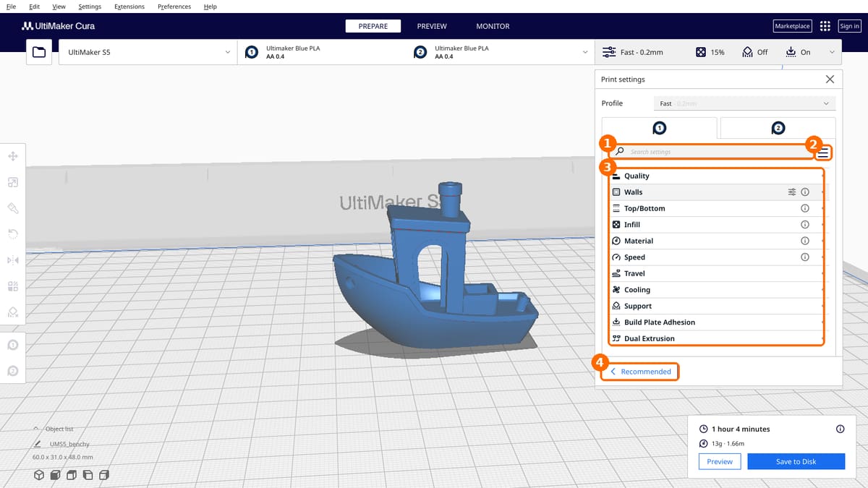Image resolution: width=868 pixels, height=488 pixels.
Task: Select the Move tool in left toolbar
Action: pyautogui.click(x=13, y=156)
